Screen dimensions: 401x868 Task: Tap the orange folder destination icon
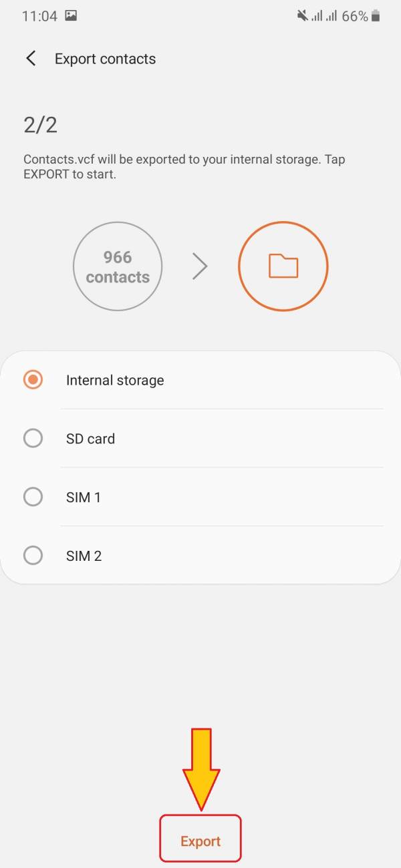coord(283,266)
